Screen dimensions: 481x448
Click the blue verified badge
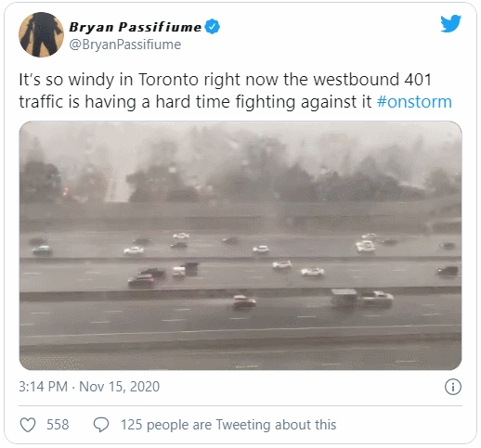tap(213, 27)
